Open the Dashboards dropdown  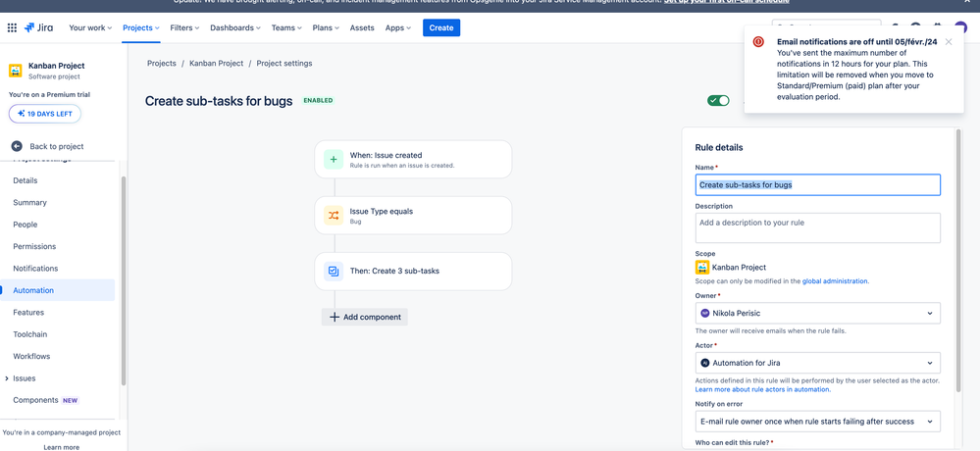coord(235,27)
